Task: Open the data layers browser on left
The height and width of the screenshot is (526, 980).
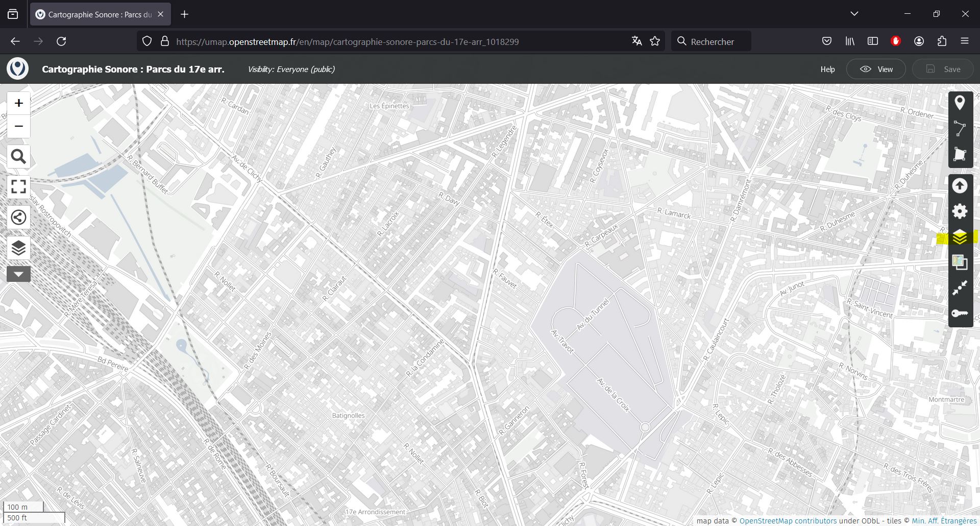Action: click(x=18, y=248)
